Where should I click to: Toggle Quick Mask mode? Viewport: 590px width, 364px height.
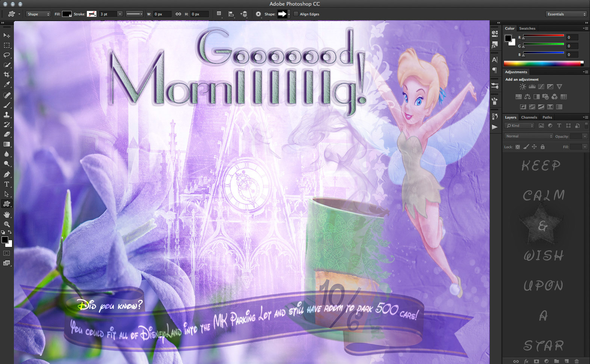tap(6, 253)
